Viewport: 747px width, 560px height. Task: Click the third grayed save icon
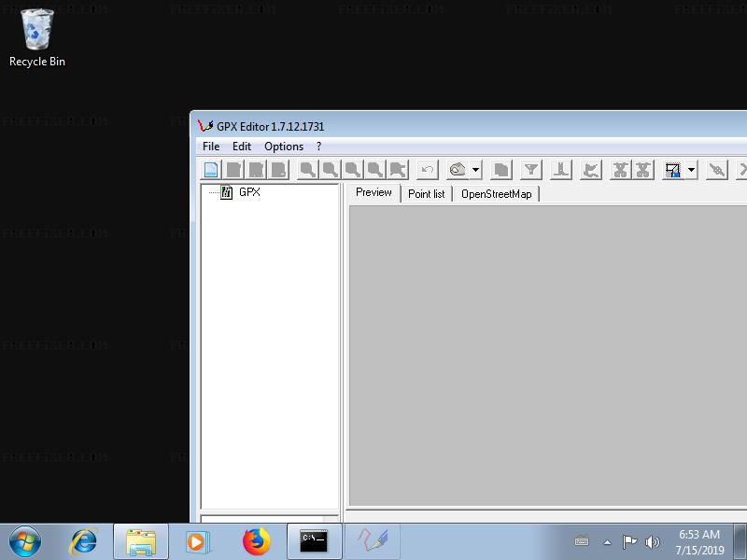(x=278, y=170)
